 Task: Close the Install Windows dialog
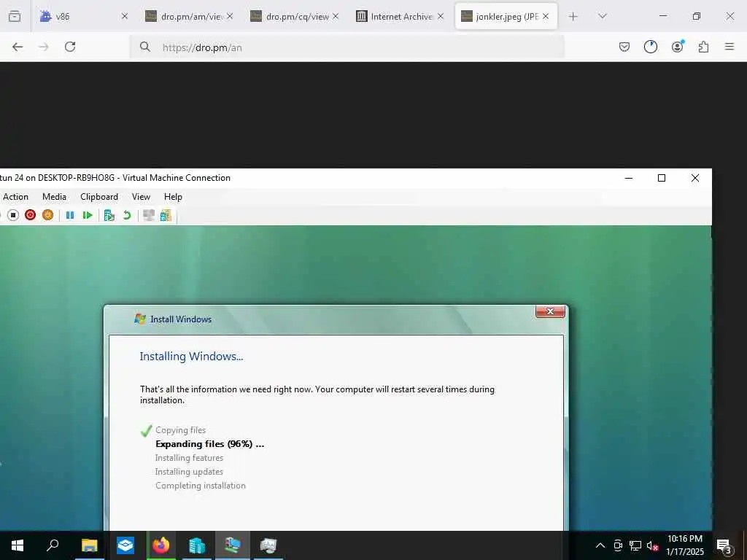point(550,311)
